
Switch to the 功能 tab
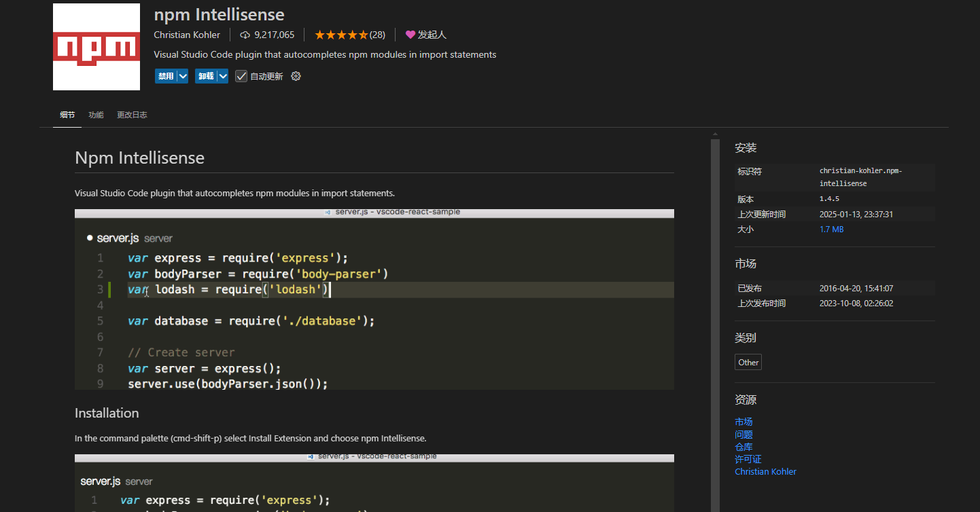coord(96,115)
